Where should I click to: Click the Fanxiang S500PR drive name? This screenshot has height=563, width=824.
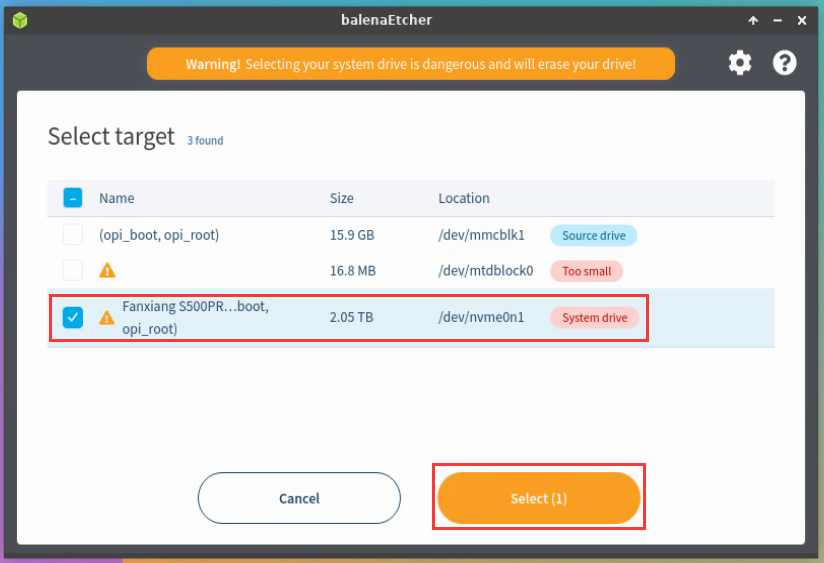click(x=195, y=318)
